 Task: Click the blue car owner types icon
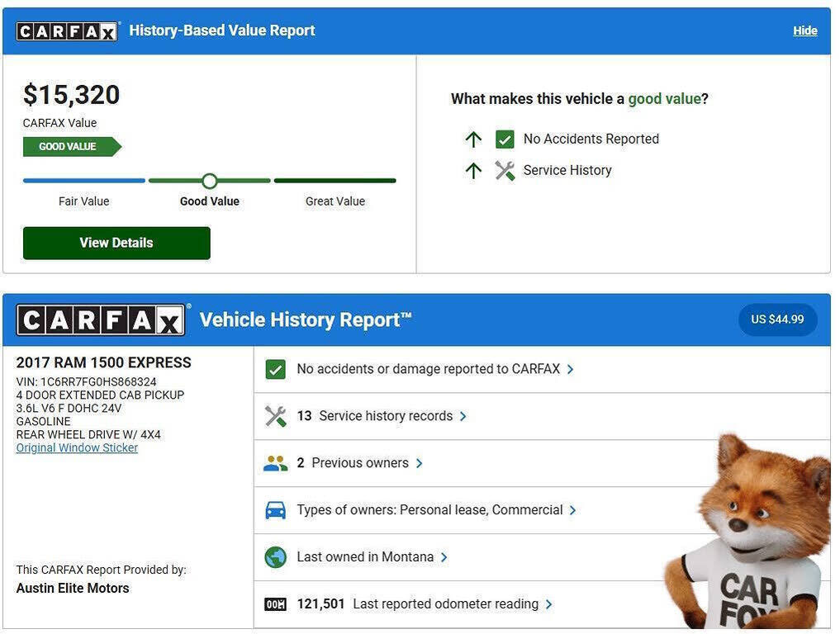pyautogui.click(x=275, y=510)
